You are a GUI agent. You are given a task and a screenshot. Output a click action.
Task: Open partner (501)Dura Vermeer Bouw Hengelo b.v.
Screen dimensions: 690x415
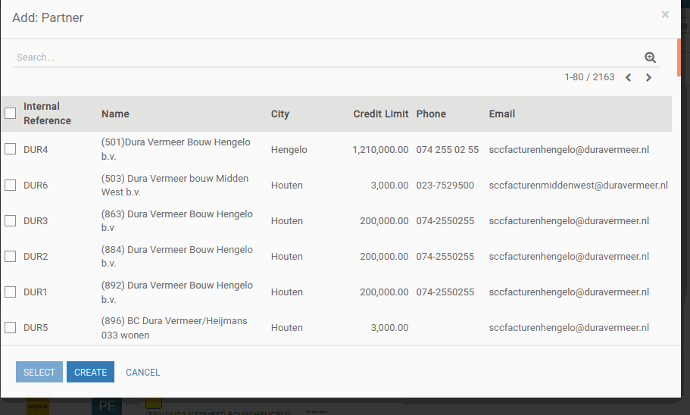point(176,149)
